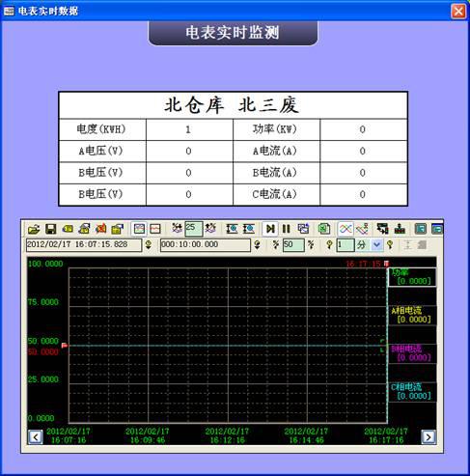Screen dimensions: 470x476
Task: Select the A相电流 legend entry
Action: [412, 315]
